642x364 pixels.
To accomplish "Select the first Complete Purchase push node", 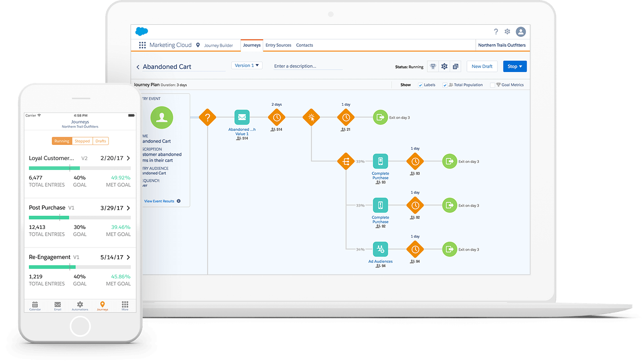I will [380, 162].
